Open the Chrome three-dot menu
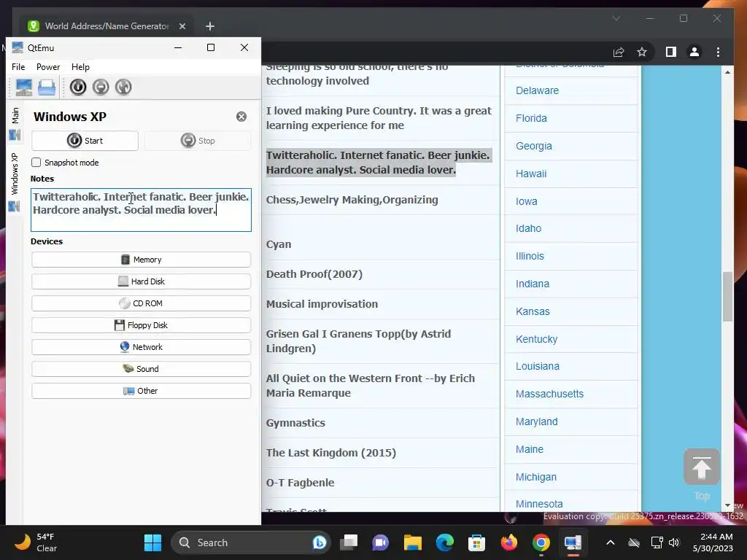 718,52
